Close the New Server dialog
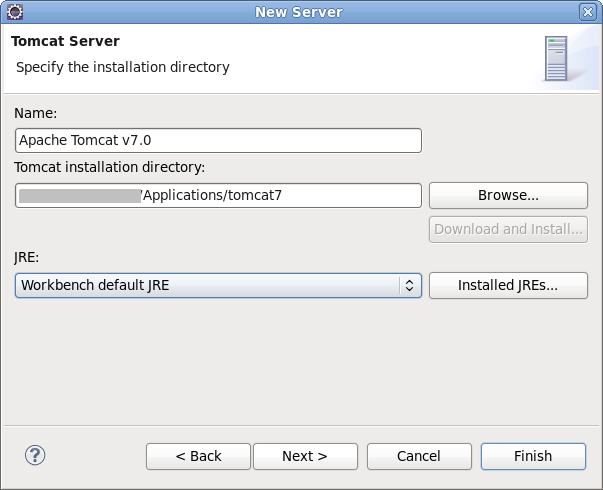Image resolution: width=603 pixels, height=490 pixels. tap(588, 12)
